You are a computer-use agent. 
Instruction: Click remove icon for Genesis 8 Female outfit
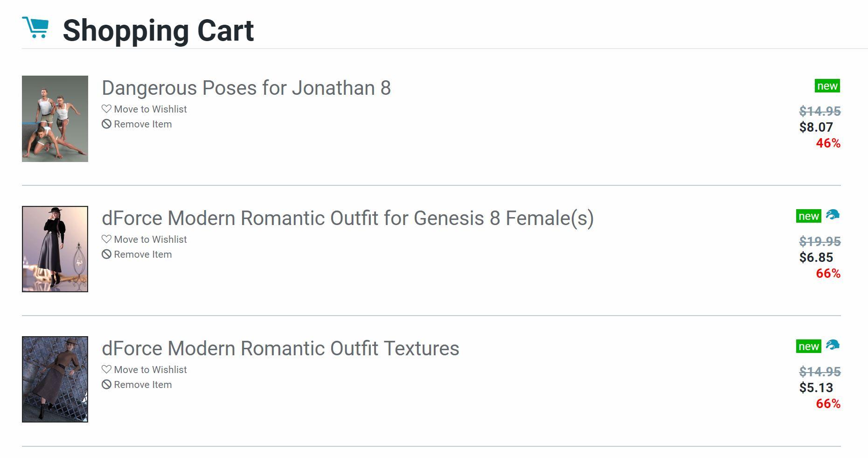106,254
